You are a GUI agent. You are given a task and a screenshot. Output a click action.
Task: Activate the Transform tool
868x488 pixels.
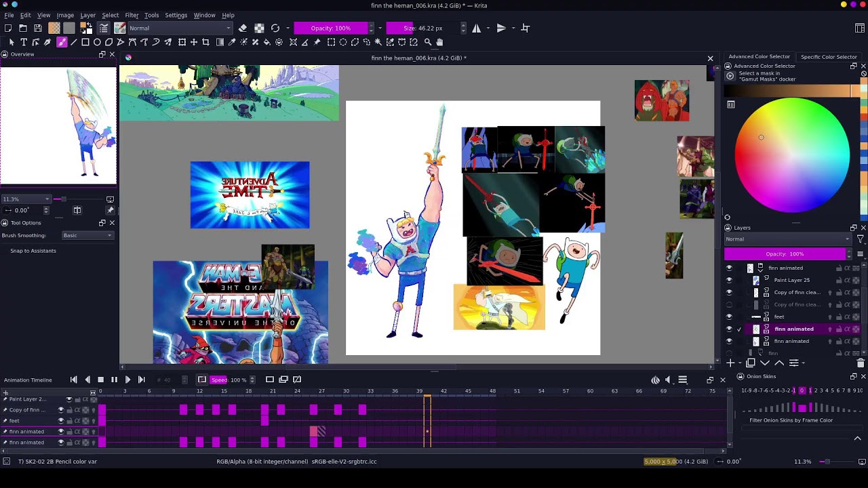click(x=182, y=42)
